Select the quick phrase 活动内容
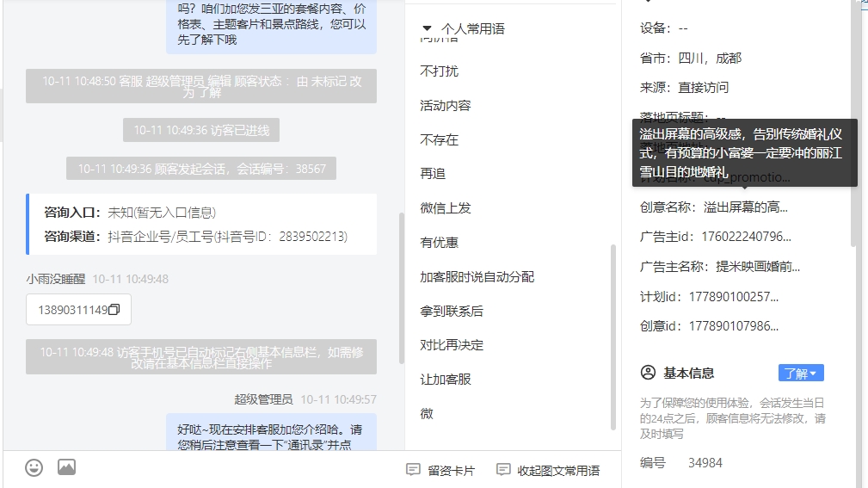This screenshot has height=488, width=868. (445, 105)
